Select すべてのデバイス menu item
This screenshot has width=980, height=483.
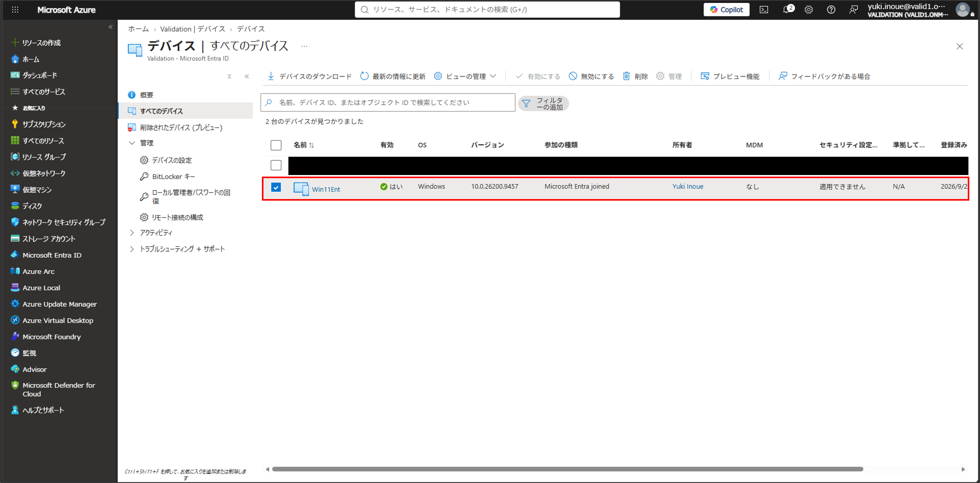[x=186, y=111]
